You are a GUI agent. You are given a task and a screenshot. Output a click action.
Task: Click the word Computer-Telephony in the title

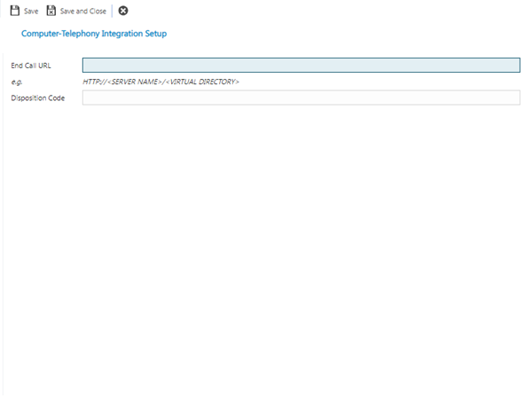55,34
